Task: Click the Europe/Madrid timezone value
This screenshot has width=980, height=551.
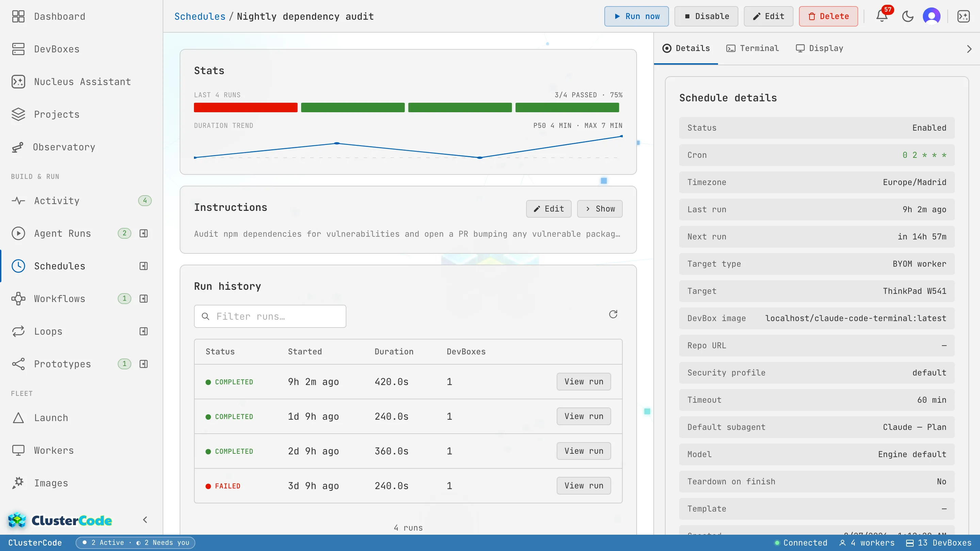Action: [914, 182]
